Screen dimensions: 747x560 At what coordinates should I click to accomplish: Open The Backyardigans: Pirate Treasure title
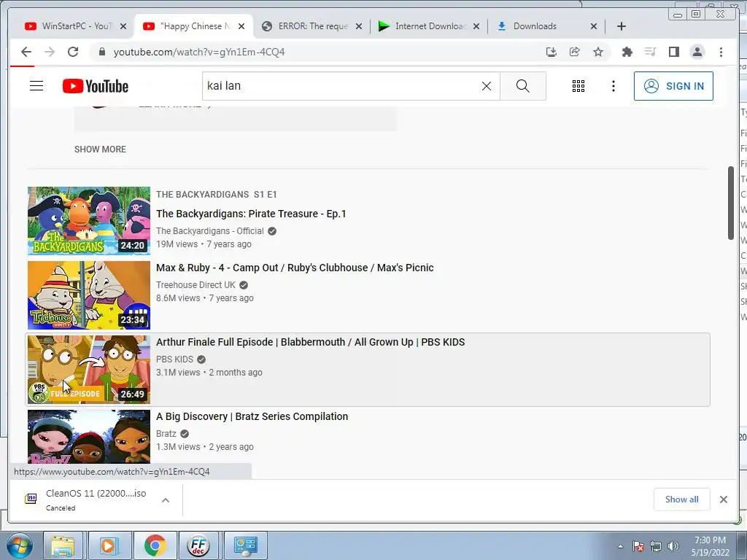click(x=251, y=214)
